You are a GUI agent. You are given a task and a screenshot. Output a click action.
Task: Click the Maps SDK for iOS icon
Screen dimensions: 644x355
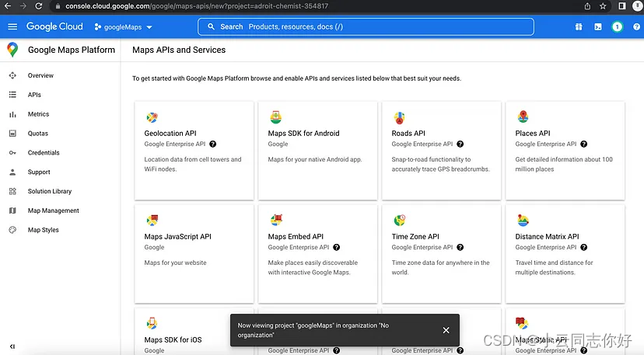coord(152,323)
